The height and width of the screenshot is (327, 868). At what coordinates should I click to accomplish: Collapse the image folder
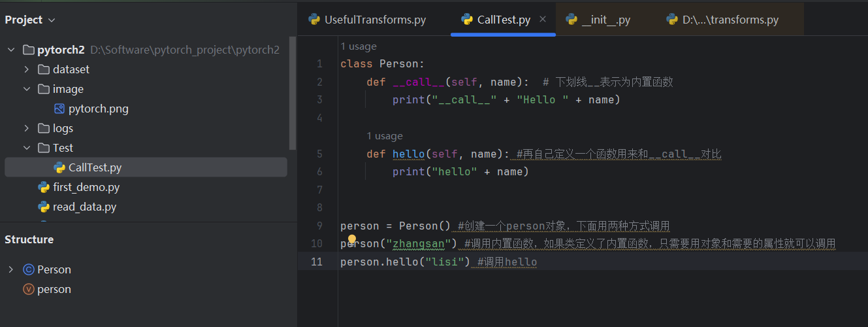[27, 89]
